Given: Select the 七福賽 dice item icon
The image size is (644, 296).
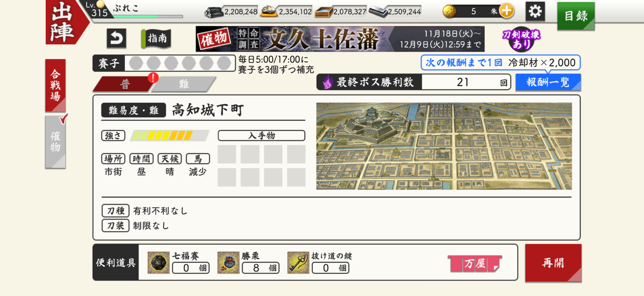Looking at the screenshot, I should 158,263.
